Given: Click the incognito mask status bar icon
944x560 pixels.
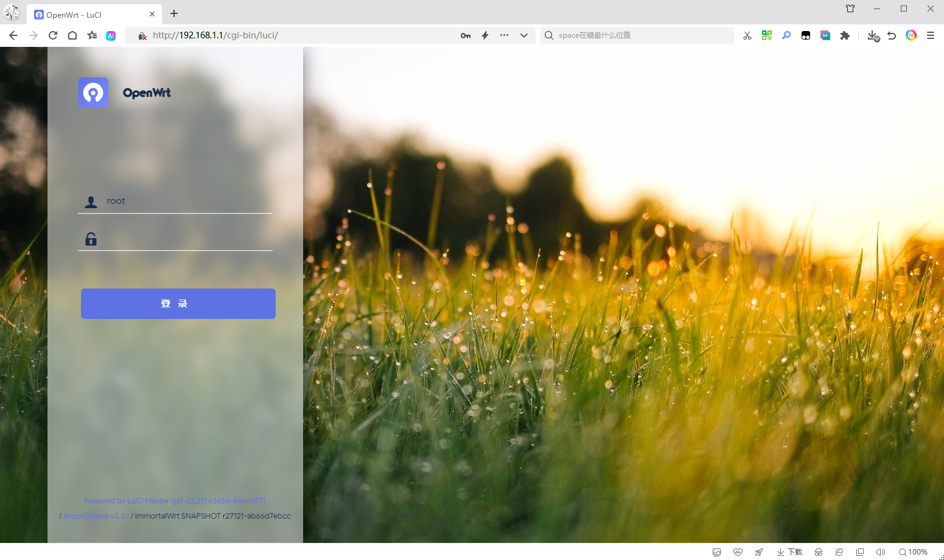Looking at the screenshot, I should pos(819,552).
